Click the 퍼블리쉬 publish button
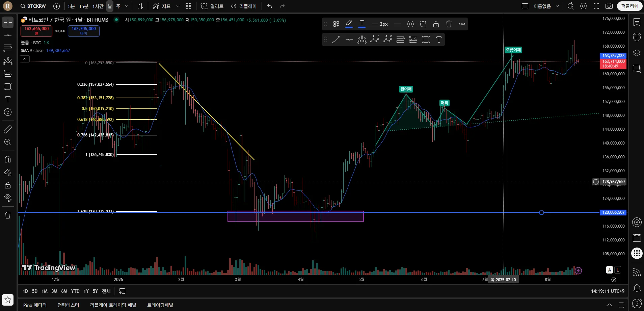This screenshot has height=311, width=644. click(x=629, y=6)
